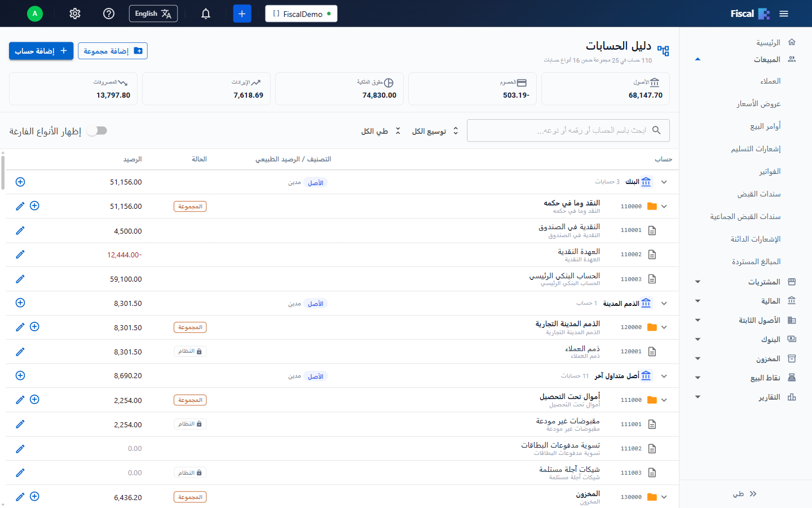
Task: Collapse group 120000 chevron
Action: (x=664, y=327)
